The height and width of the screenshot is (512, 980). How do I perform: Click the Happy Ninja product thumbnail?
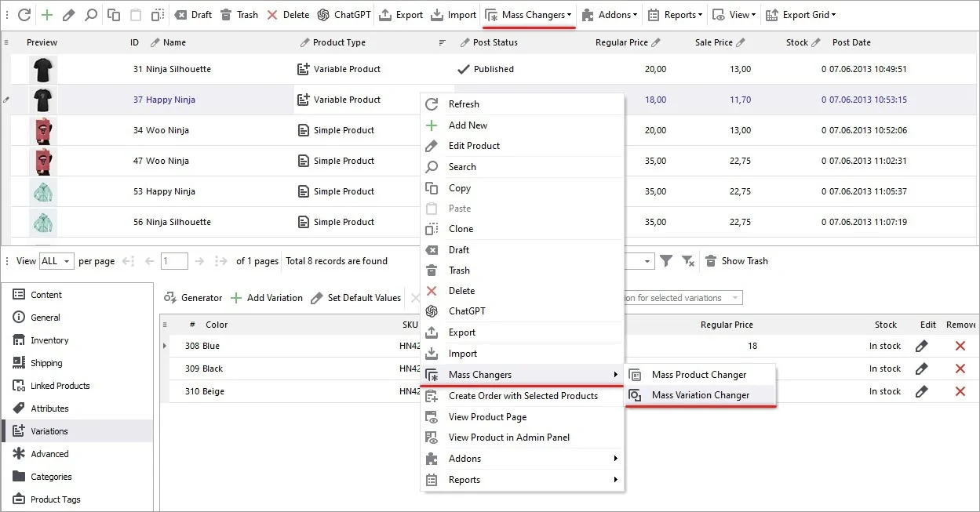[43, 100]
